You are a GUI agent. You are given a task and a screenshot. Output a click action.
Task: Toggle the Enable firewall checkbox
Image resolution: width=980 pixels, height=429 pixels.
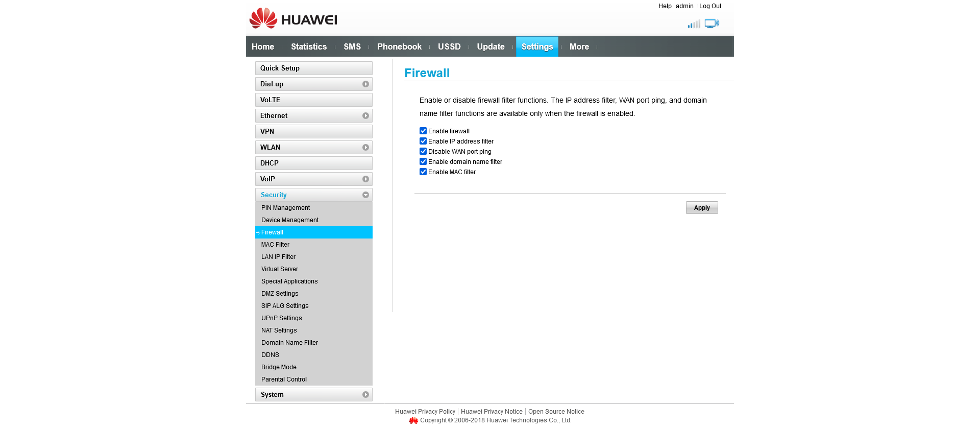423,131
